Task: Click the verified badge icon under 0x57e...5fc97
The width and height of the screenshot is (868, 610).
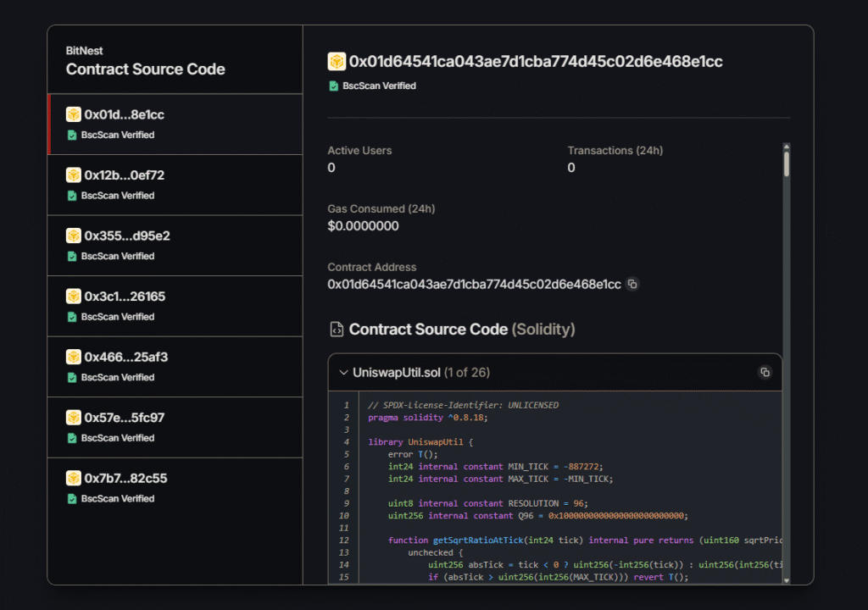Action: [x=72, y=438]
